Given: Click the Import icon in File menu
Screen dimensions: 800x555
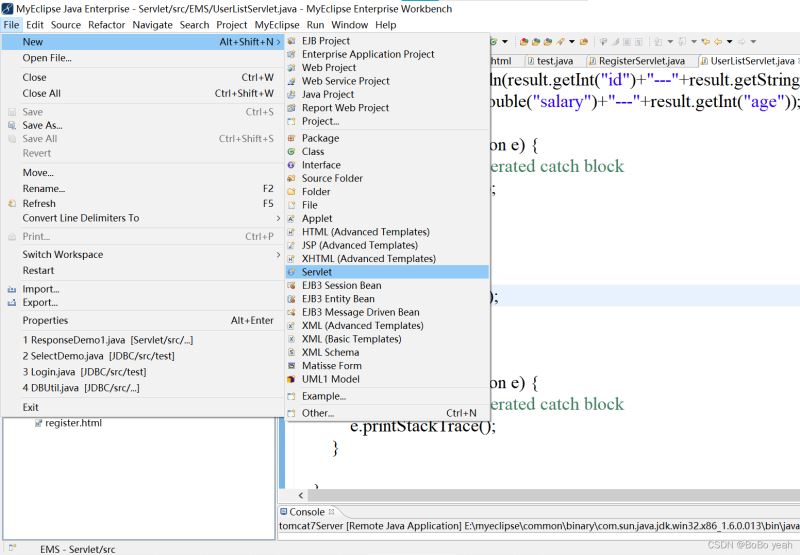Looking at the screenshot, I should 12,290.
